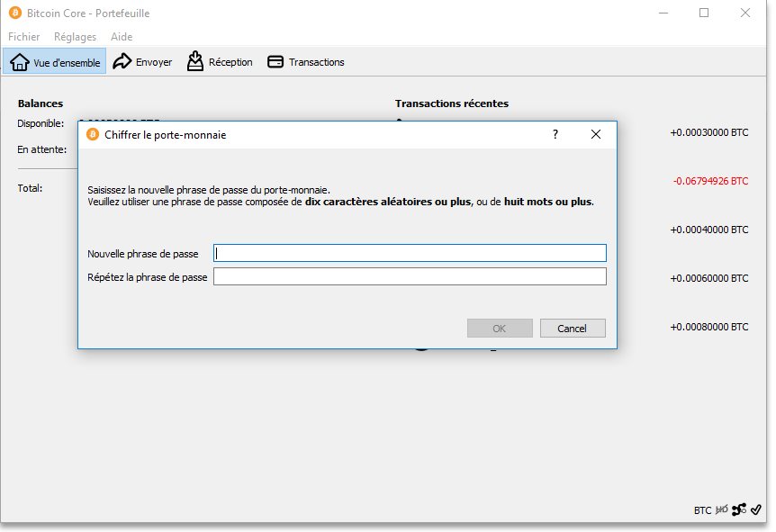Viewport: 776px width, 532px height.
Task: Click the dialog's question mark help button
Action: tap(555, 135)
